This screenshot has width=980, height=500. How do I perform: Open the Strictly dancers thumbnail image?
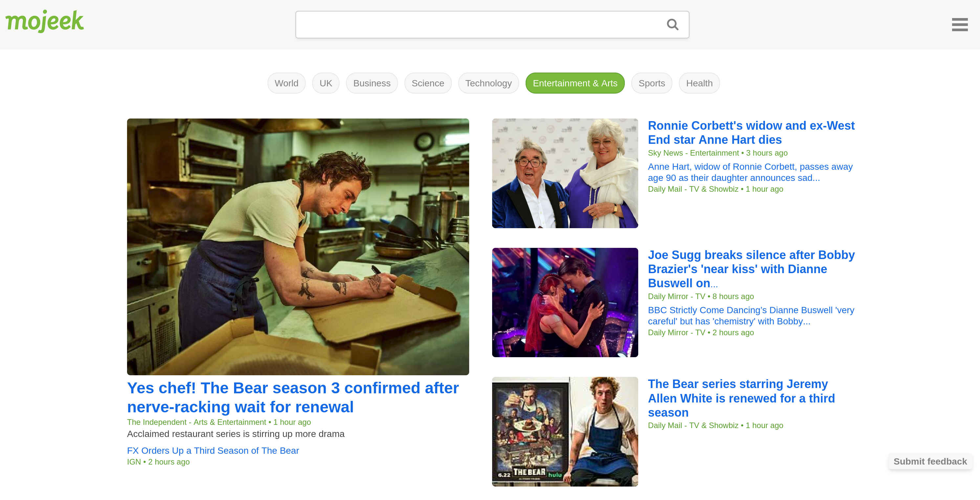tap(565, 302)
